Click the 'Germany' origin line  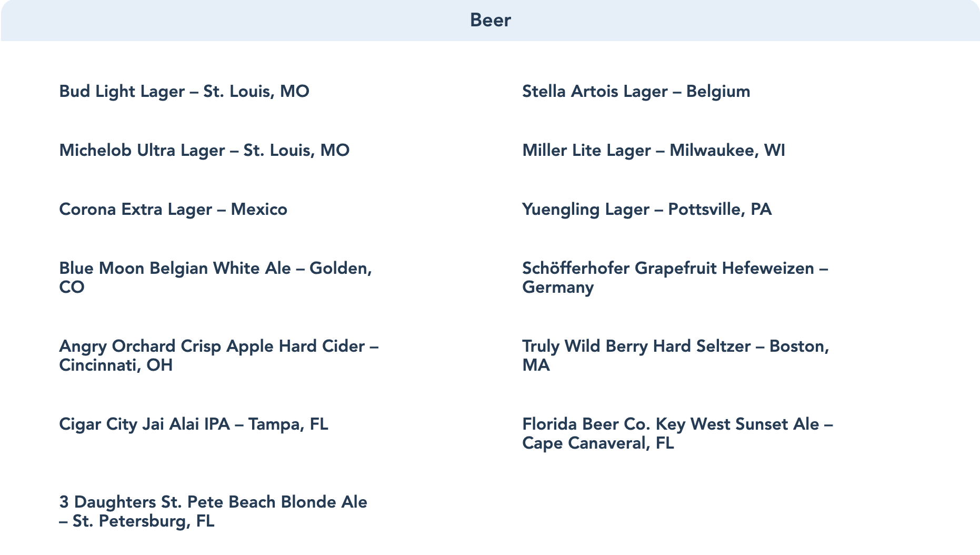click(x=558, y=288)
